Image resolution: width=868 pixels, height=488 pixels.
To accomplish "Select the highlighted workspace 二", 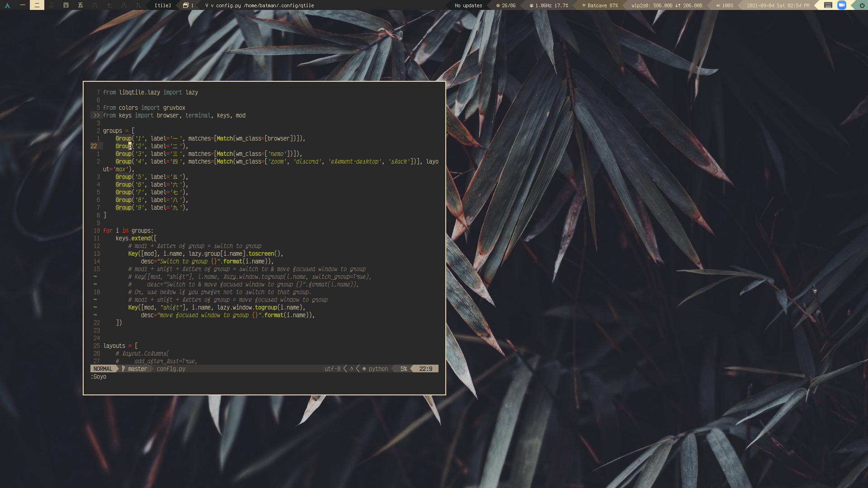I will click(x=37, y=5).
